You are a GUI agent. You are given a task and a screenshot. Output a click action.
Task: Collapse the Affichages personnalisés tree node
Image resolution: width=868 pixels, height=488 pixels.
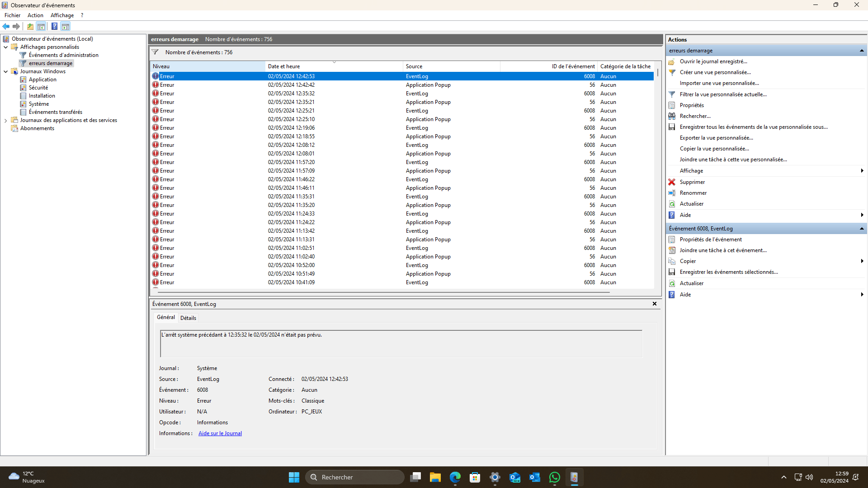coord(5,47)
